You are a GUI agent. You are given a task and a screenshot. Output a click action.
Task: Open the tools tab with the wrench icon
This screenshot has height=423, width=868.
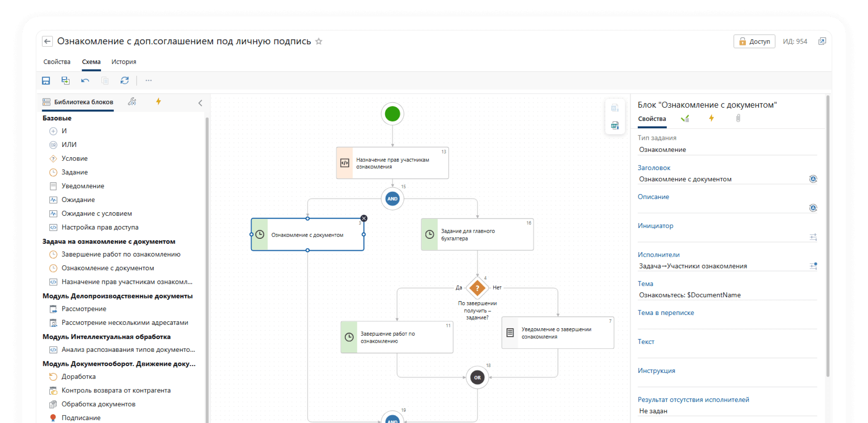point(132,101)
